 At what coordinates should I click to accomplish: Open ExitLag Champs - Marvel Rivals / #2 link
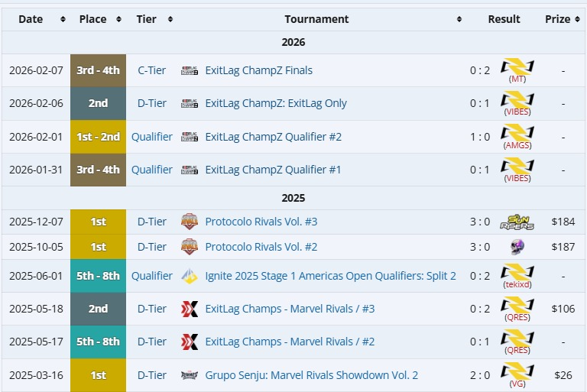[x=290, y=342]
